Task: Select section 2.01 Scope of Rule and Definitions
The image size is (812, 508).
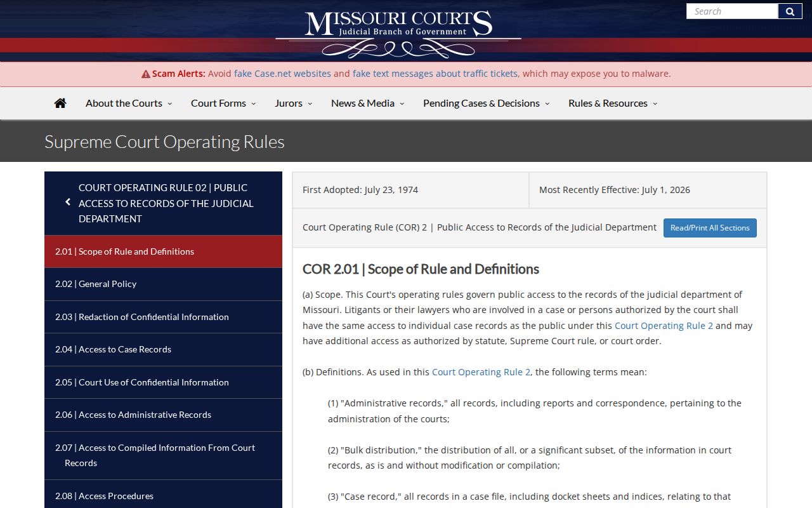Action: click(x=163, y=251)
